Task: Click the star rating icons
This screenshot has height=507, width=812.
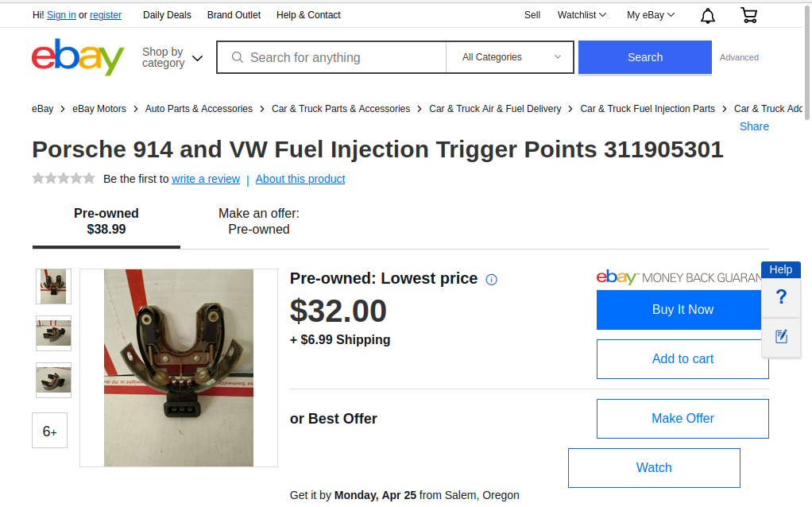Action: 64,179
